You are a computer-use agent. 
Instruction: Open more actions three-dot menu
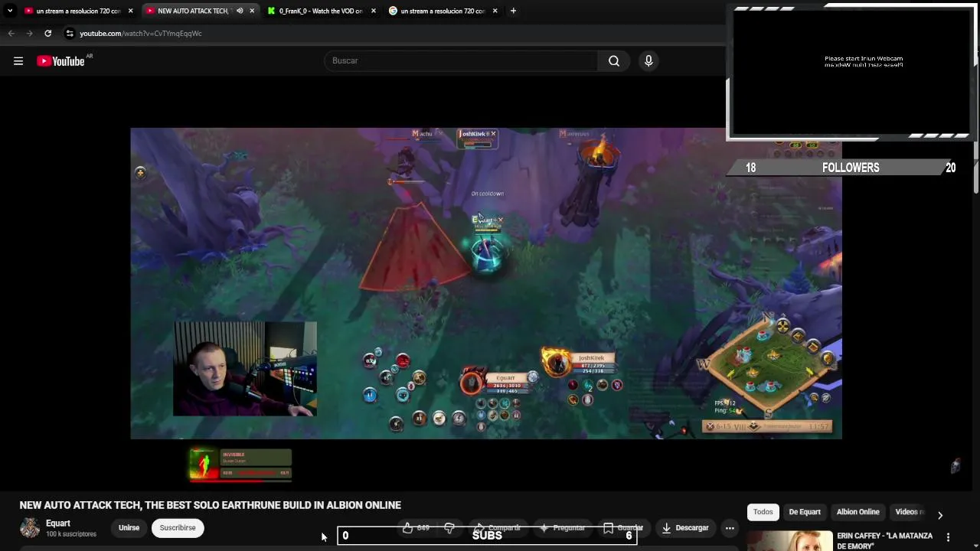click(730, 528)
